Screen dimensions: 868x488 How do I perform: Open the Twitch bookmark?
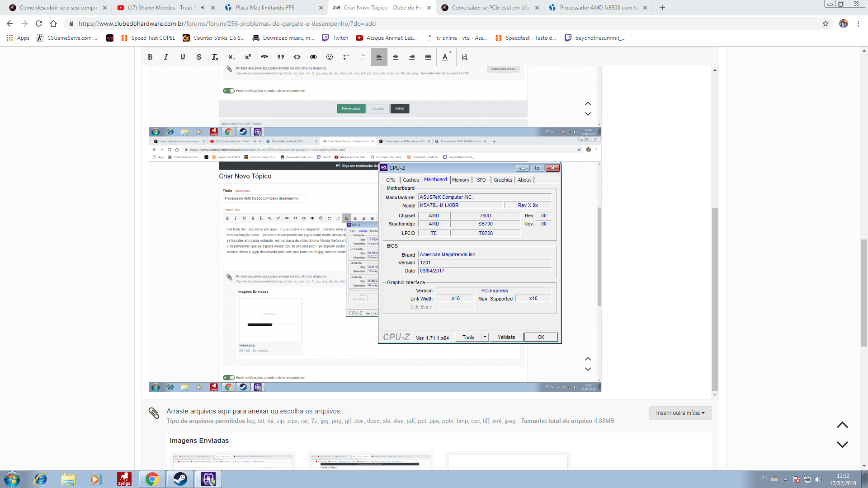(335, 38)
